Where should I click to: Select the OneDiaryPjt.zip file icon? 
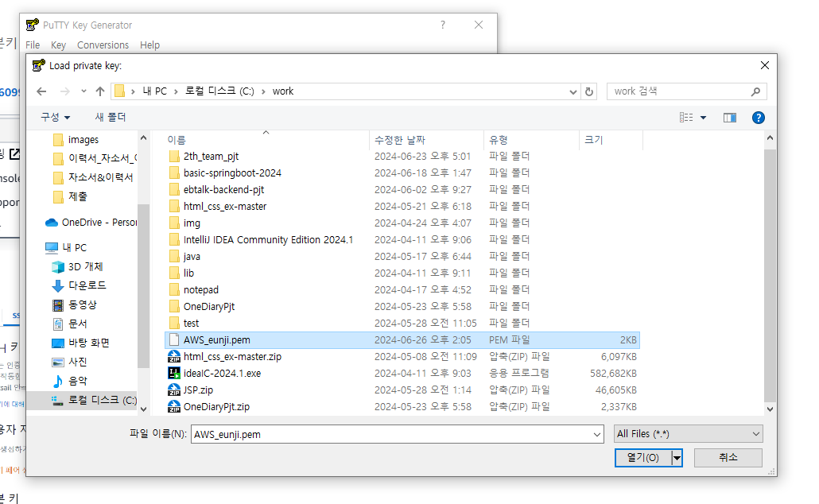click(x=174, y=407)
